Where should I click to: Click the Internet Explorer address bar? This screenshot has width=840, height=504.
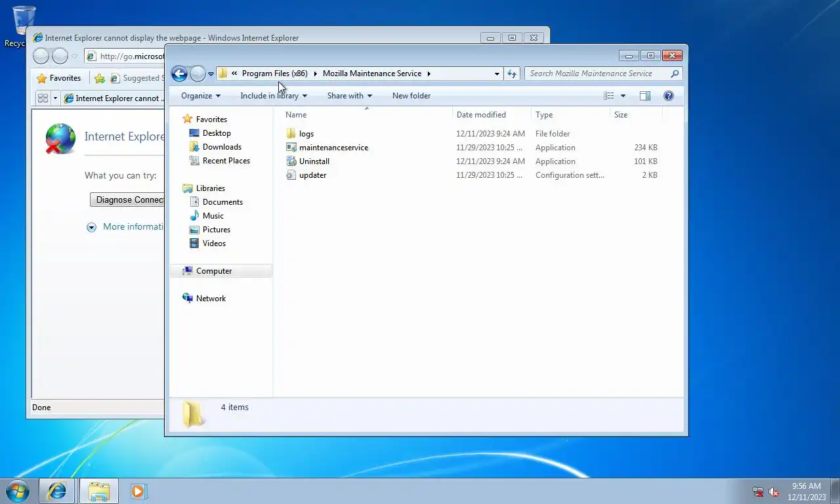click(125, 56)
